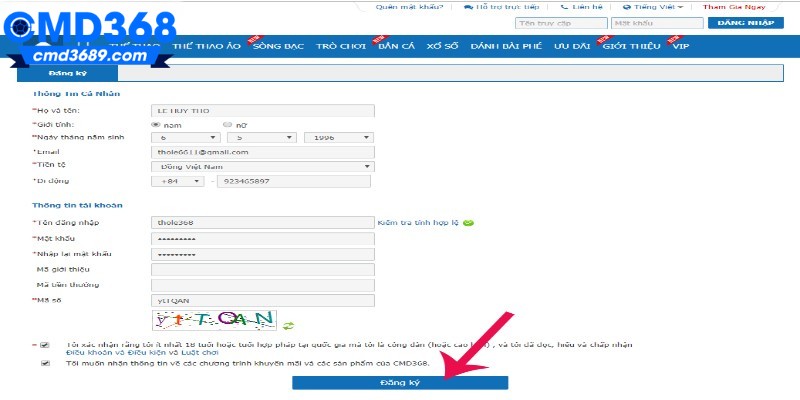Open the birth day dropdown
Image resolution: width=800 pixels, height=400 pixels.
coord(185,138)
